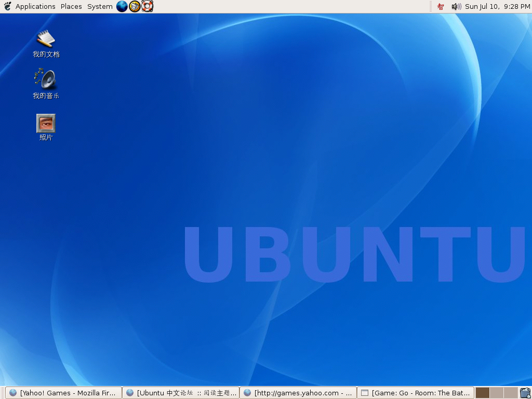Switch to http://games.yahoo.com taskbar window

(298, 393)
